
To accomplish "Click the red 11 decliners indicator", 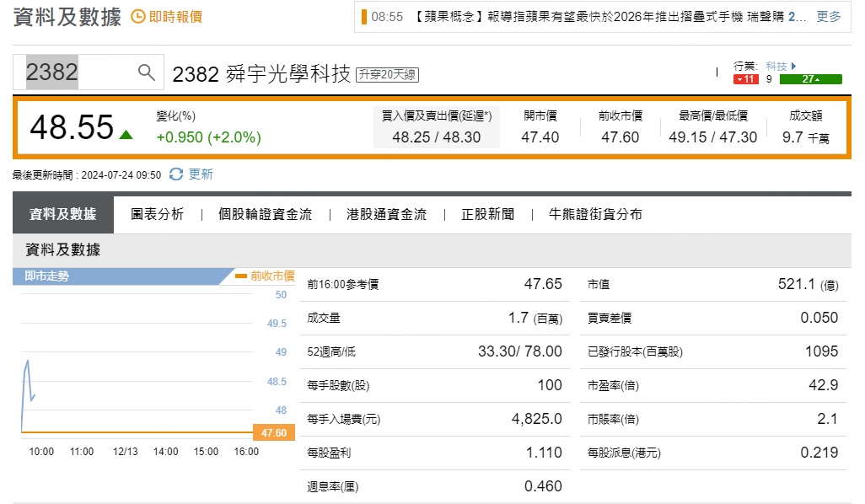I will [x=746, y=79].
